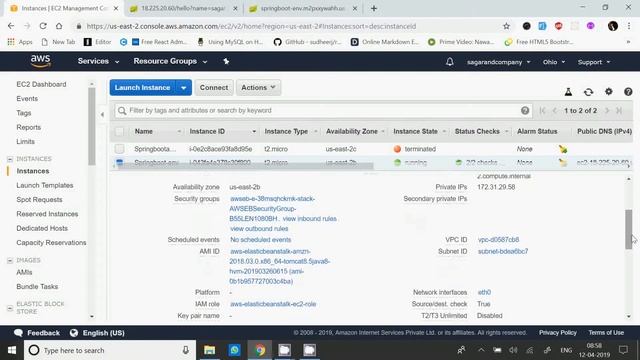This screenshot has height=360, width=640.
Task: Select checkbox for terminated Springboota instance
Action: [119, 149]
